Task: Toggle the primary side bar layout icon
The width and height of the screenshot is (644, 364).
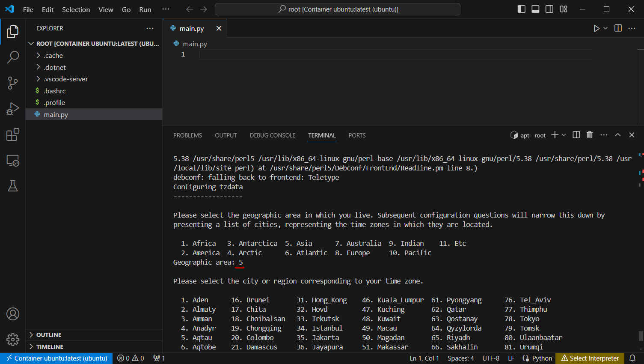Action: 521,9
